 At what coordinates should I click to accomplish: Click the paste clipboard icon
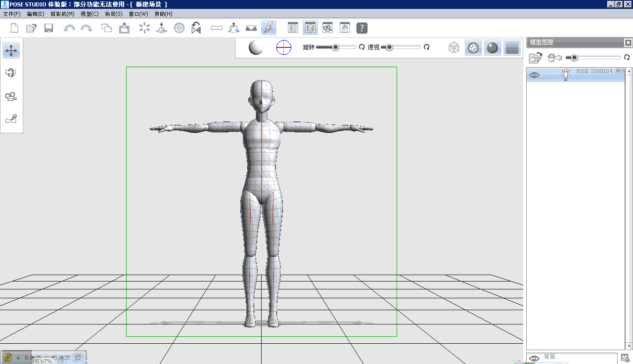[124, 28]
